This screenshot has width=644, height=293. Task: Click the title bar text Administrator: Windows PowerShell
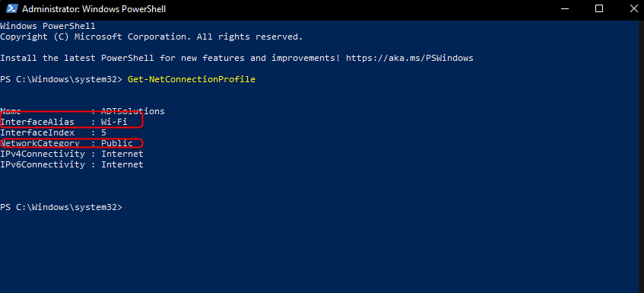tap(94, 8)
